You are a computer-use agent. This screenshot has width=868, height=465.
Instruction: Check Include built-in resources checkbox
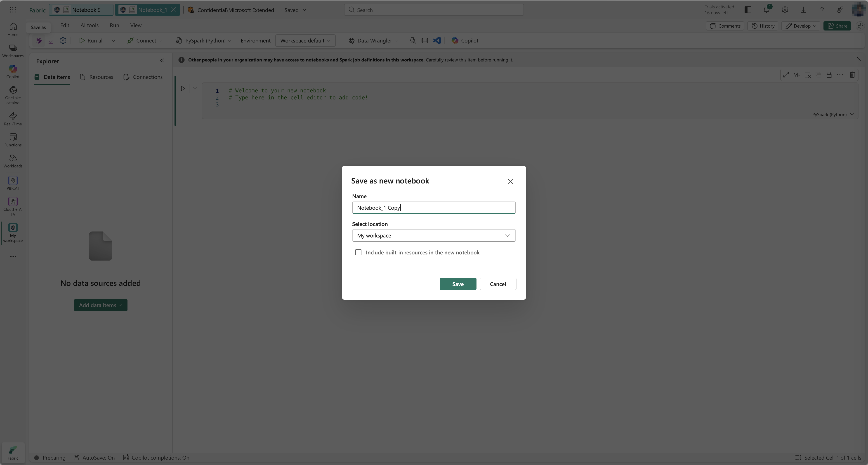(358, 252)
